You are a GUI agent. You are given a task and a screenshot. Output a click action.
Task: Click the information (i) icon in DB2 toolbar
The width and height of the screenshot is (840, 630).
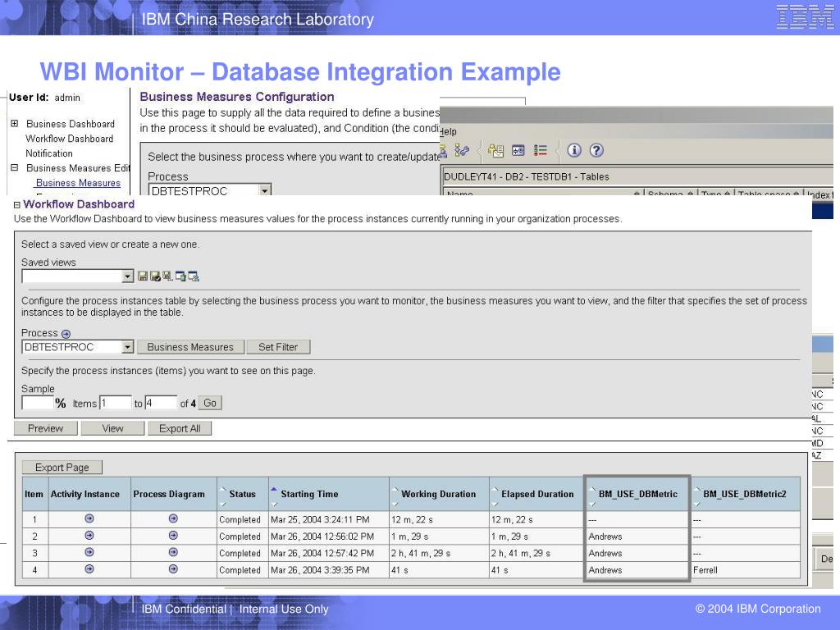click(574, 151)
